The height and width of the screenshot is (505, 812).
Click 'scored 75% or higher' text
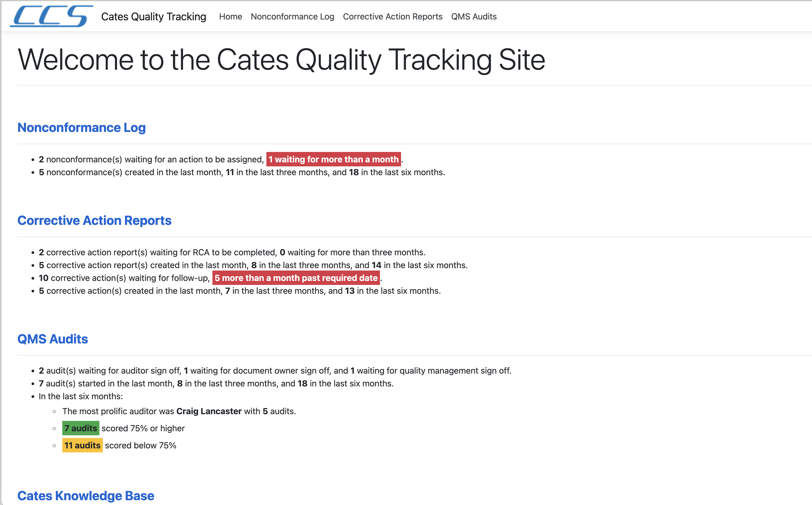143,428
